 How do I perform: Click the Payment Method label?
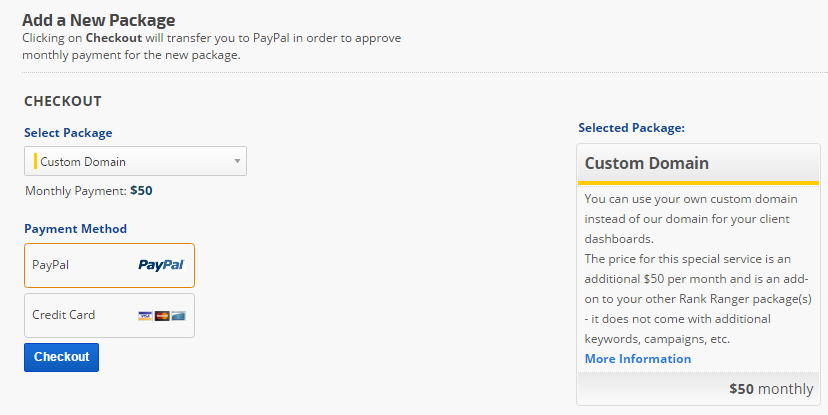[75, 228]
